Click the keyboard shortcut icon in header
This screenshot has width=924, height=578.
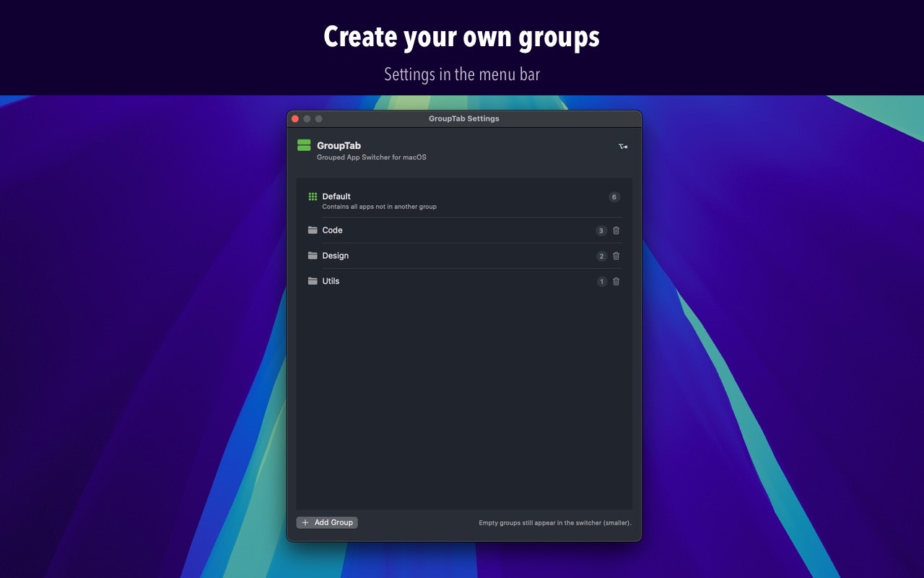point(623,147)
